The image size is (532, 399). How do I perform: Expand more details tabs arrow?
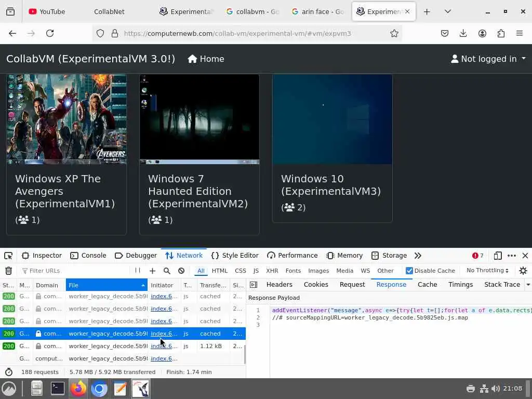(x=528, y=285)
